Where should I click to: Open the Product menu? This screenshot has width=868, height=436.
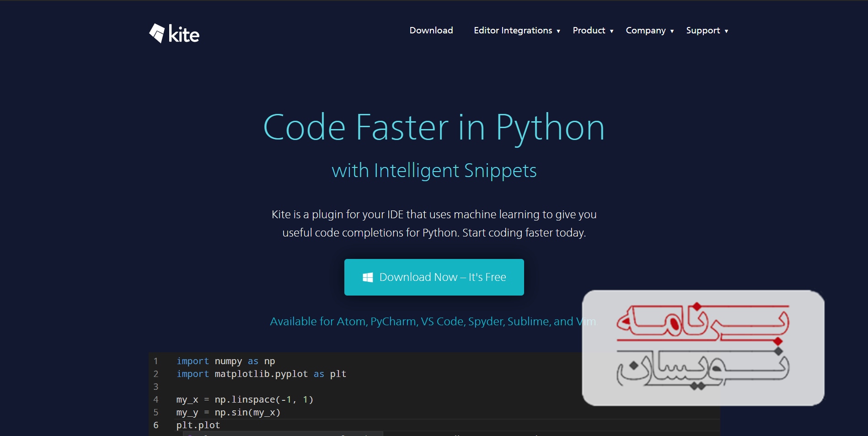point(589,30)
